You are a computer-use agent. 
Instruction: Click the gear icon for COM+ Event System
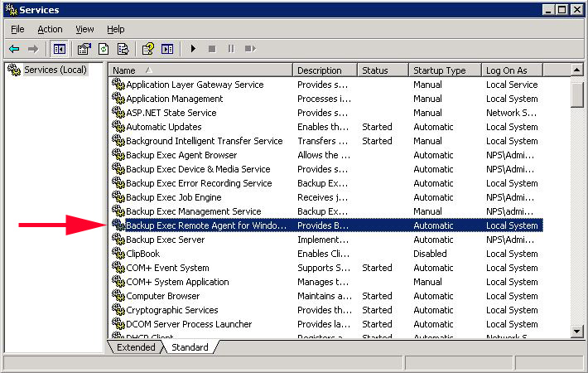coord(118,267)
